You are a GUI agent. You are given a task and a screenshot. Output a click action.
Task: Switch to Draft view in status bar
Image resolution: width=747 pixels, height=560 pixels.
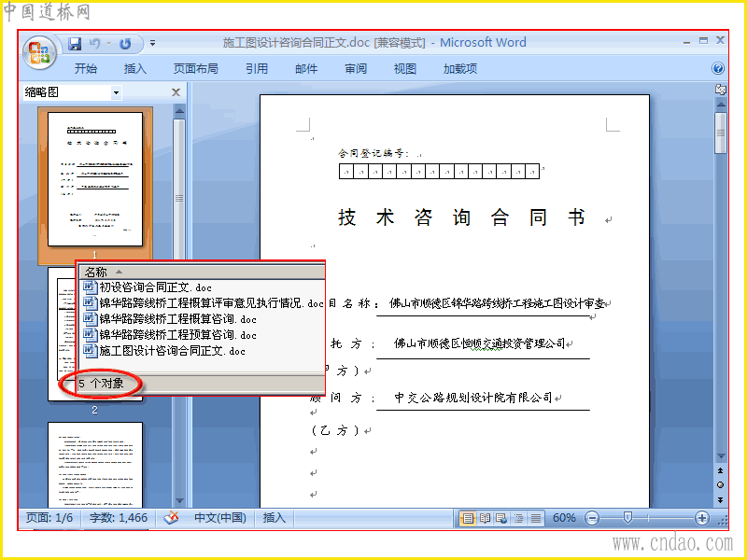[536, 518]
